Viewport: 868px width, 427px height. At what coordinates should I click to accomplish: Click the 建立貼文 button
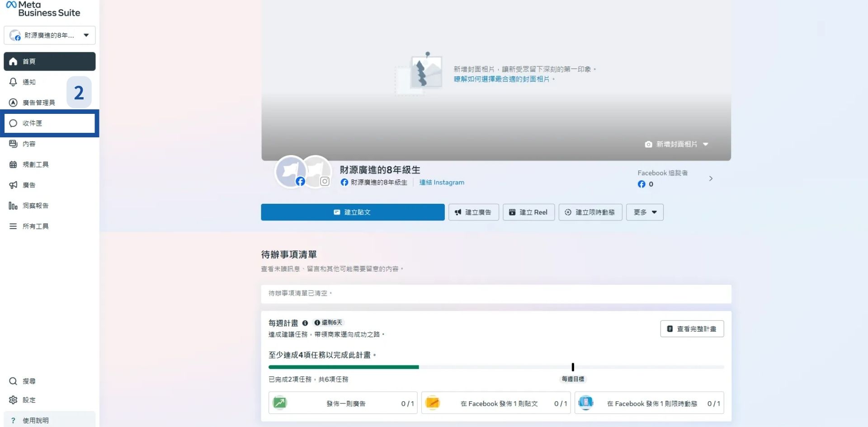pos(352,212)
